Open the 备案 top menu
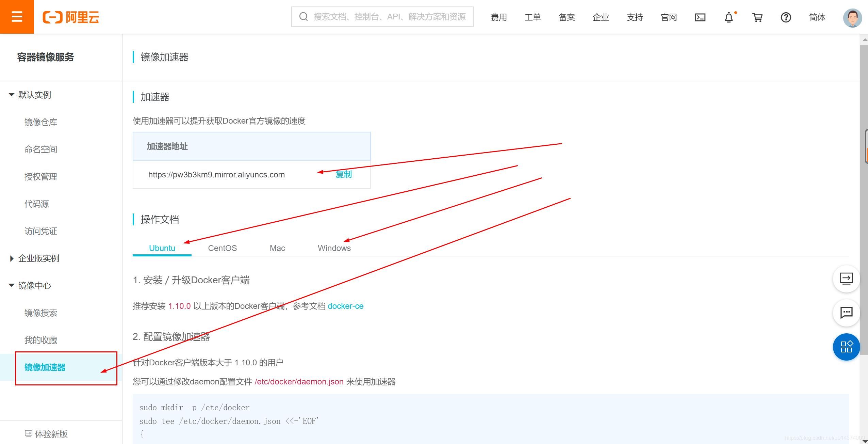Viewport: 868px width, 444px height. [x=567, y=17]
